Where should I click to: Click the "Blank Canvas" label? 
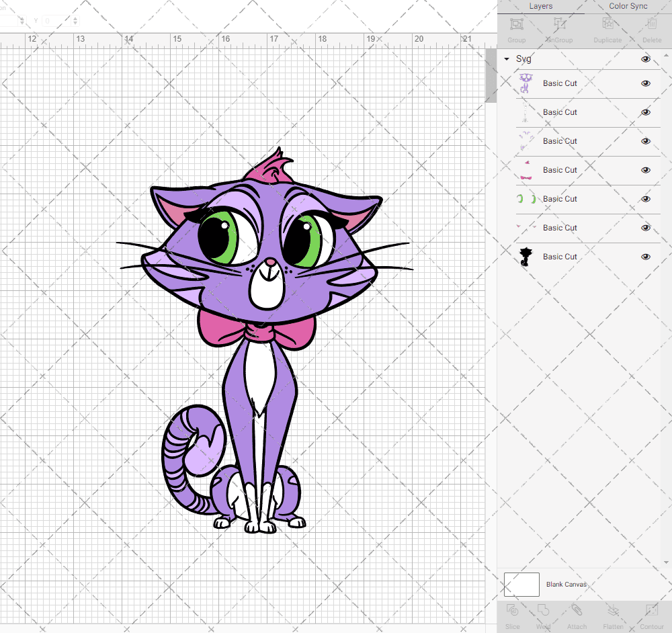click(566, 585)
